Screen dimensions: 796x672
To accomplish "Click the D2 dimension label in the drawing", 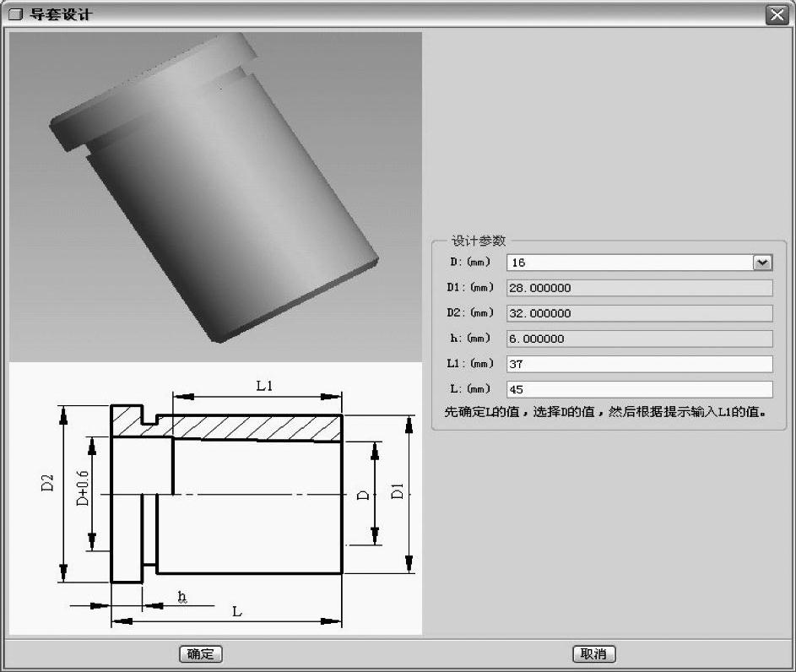I will [48, 483].
